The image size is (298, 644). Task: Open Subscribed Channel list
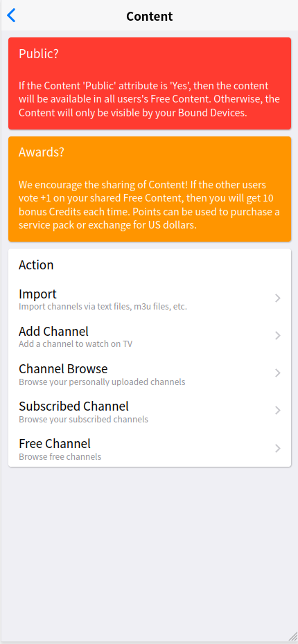click(x=150, y=411)
